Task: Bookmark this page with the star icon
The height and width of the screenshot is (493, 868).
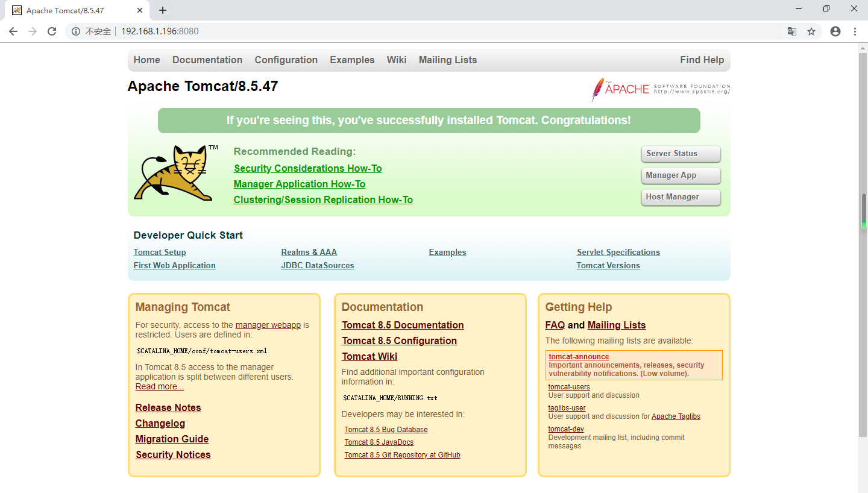Action: click(x=811, y=31)
